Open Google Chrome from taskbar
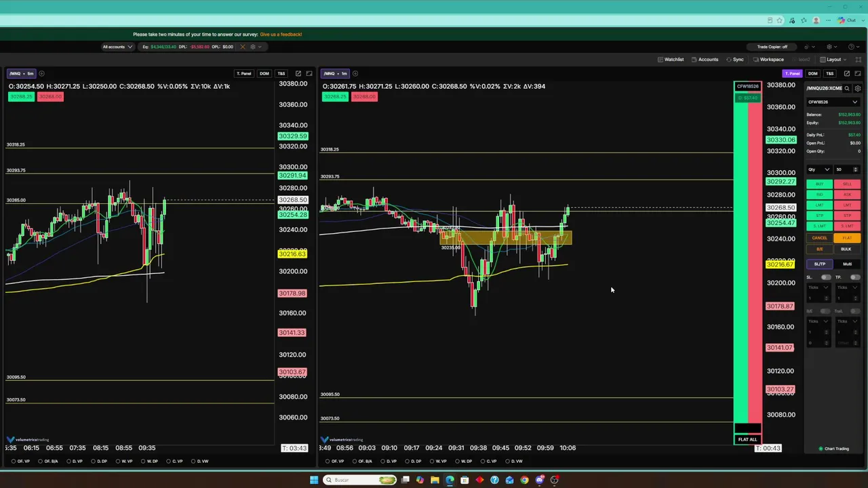The image size is (868, 488). coord(524,480)
